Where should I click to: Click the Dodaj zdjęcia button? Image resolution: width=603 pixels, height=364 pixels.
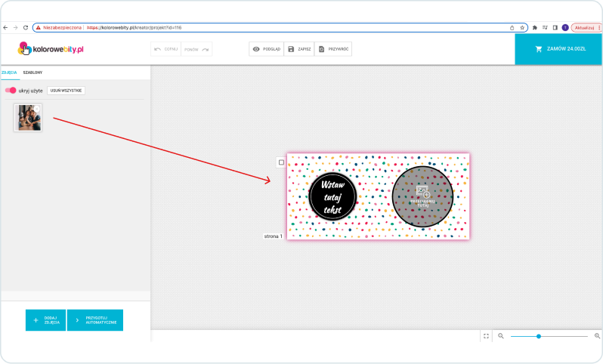(45, 320)
